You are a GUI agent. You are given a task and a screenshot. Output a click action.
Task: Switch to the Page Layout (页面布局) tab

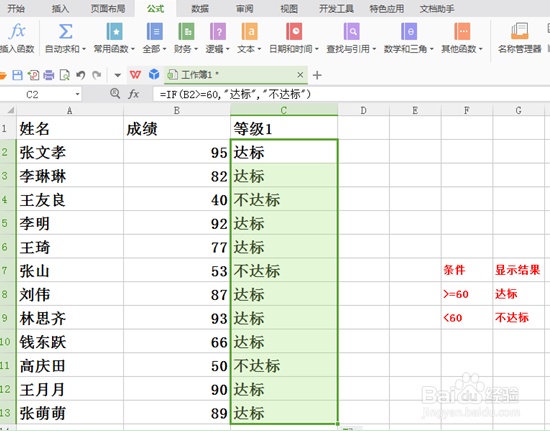(x=108, y=8)
